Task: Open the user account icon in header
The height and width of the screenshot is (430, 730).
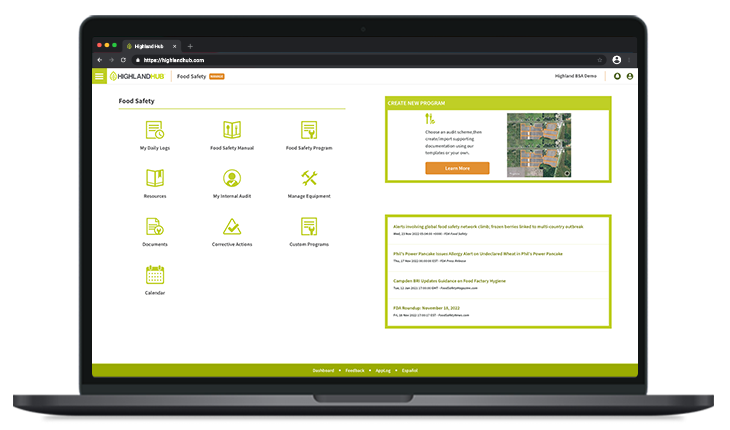Action: coord(630,76)
